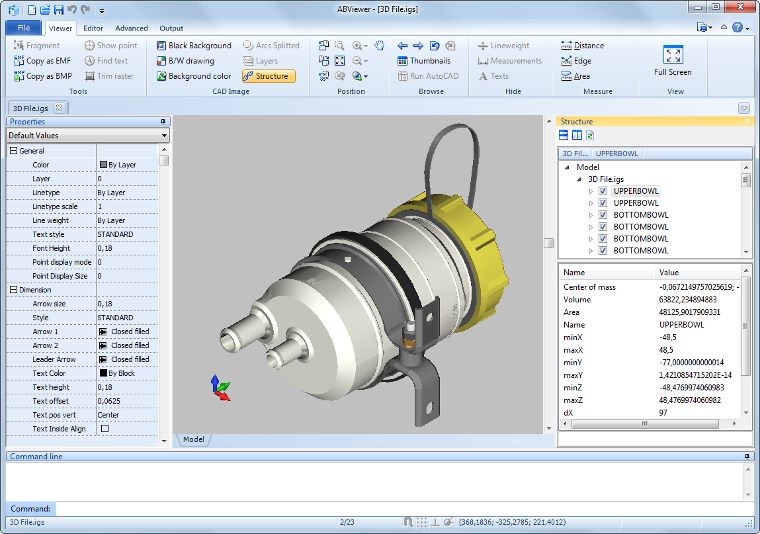
Task: Click into the Command input field
Action: pyautogui.click(x=400, y=508)
